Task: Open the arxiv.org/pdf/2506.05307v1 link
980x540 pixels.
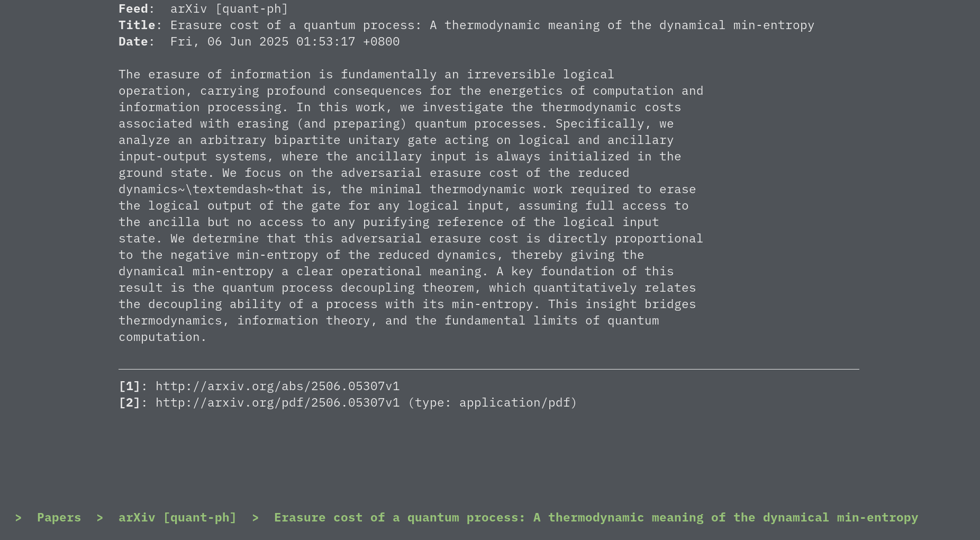Action: tap(277, 403)
